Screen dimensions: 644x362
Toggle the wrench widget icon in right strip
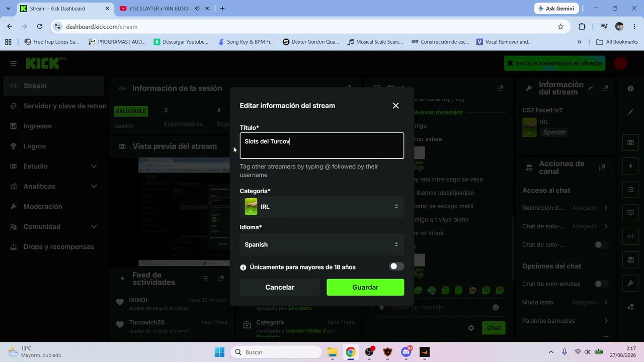click(630, 283)
